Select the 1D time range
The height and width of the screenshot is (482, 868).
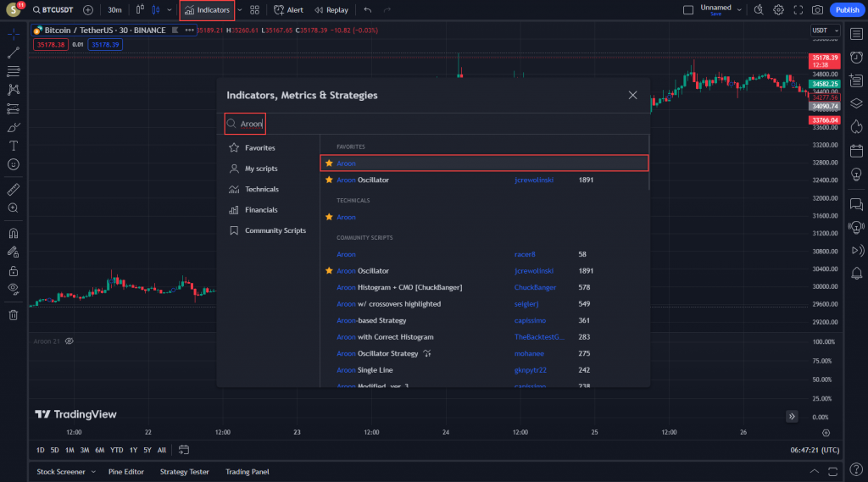point(41,450)
